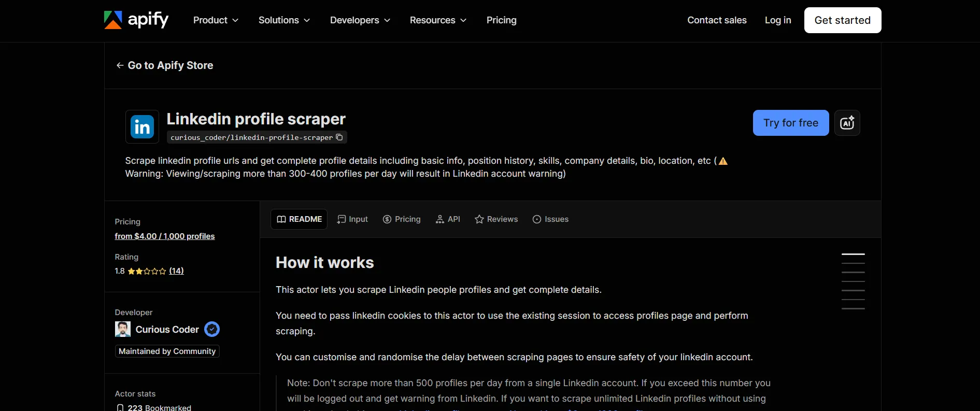The image size is (980, 411).
Task: Switch to the Input tab
Action: click(x=352, y=219)
